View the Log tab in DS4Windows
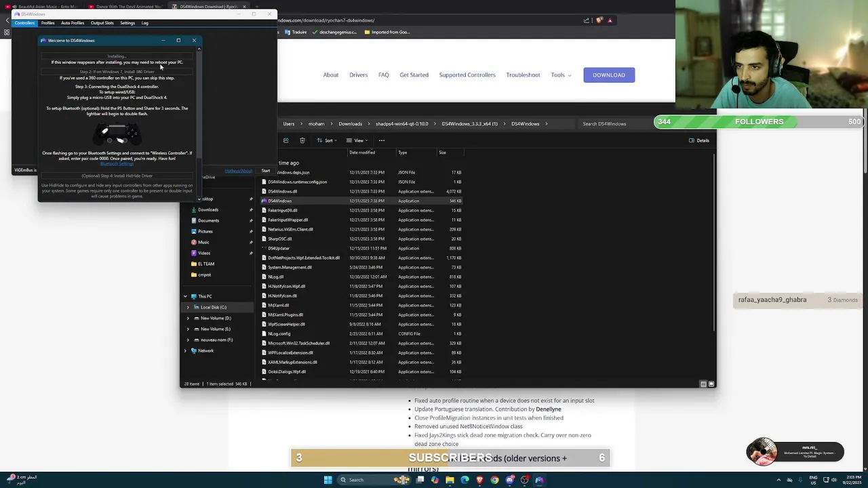This screenshot has width=868, height=488. (x=144, y=23)
